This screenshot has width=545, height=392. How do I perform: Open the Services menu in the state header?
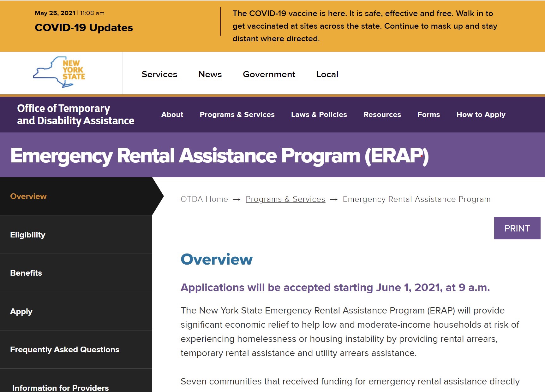point(159,74)
